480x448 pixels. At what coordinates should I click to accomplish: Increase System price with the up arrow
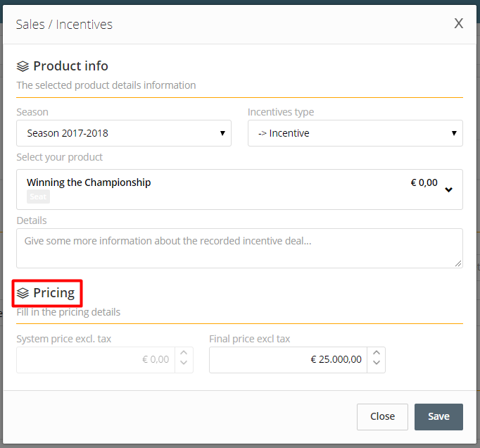[x=184, y=354]
